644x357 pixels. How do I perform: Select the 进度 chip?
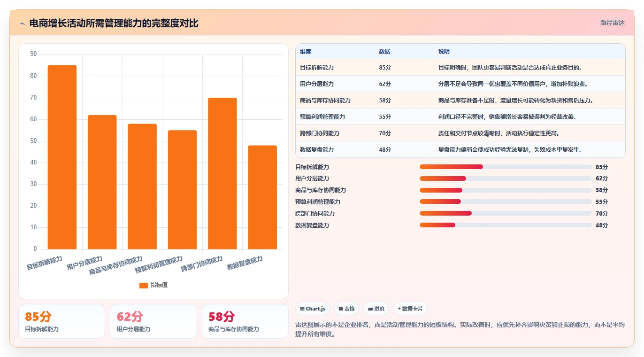pyautogui.click(x=376, y=309)
